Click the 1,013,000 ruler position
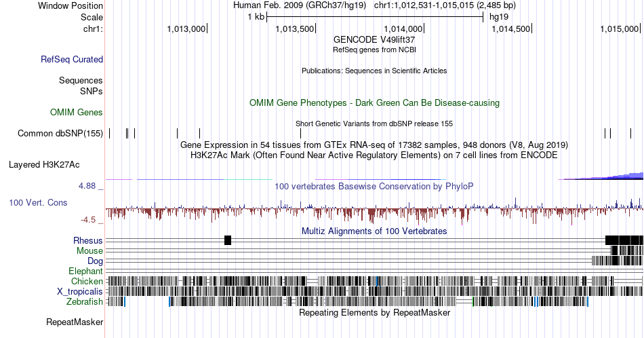This screenshot has width=644, height=338. 186,29
